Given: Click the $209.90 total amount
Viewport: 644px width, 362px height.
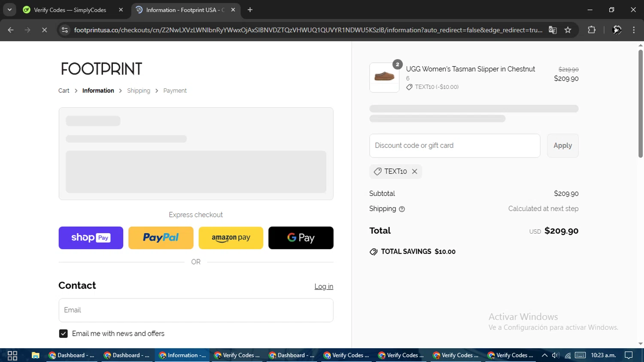Looking at the screenshot, I should pos(562,231).
